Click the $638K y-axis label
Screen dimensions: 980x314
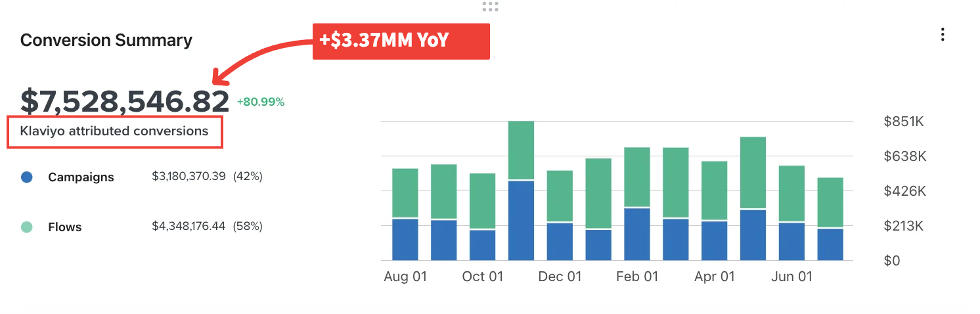[904, 156]
